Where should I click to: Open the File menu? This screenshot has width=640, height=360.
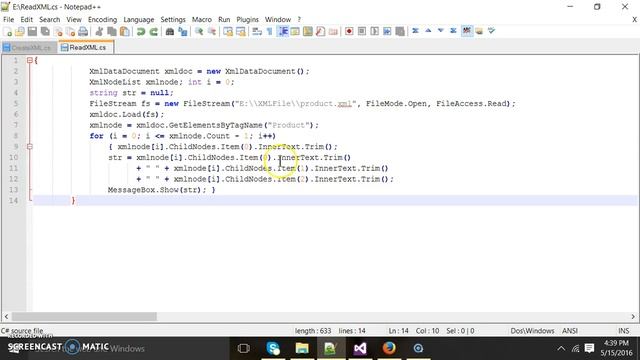click(x=8, y=20)
